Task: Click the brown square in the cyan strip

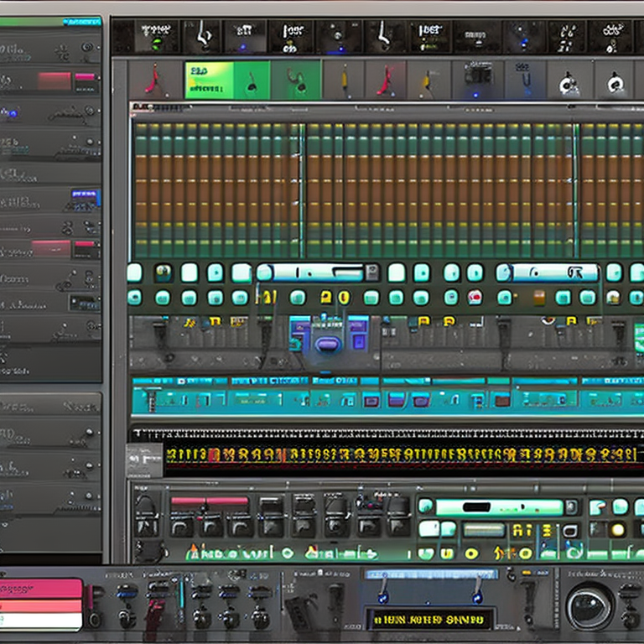Action: (502, 399)
